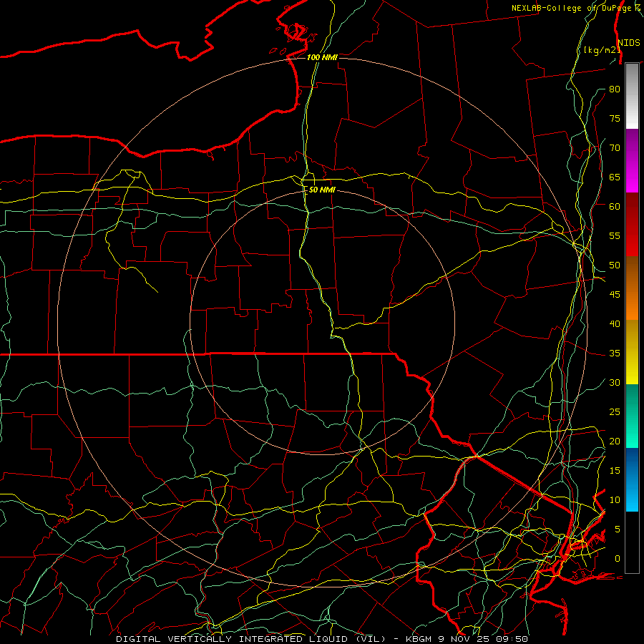Screen dimensions: 644x644
Task: Click the 50 value on the color scale
Action: click(x=615, y=265)
